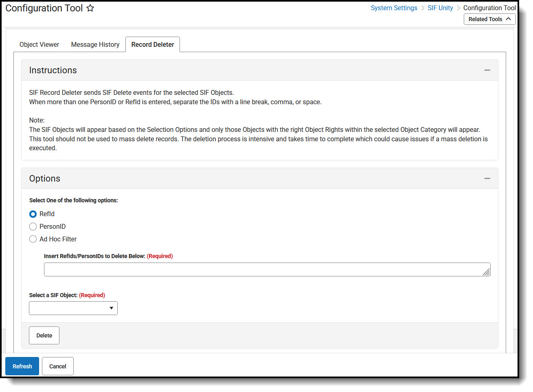The image size is (533, 392).
Task: Collapse the Related Tools panel
Action: tap(508, 19)
